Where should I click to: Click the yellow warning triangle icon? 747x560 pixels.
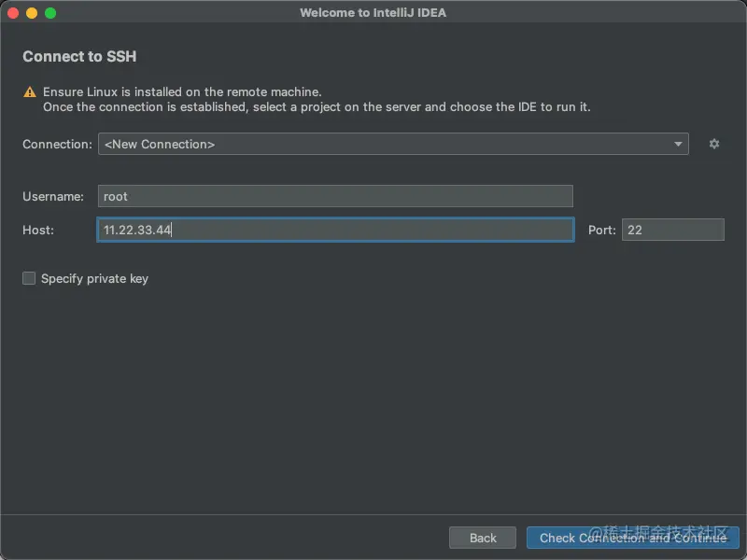[x=30, y=91]
